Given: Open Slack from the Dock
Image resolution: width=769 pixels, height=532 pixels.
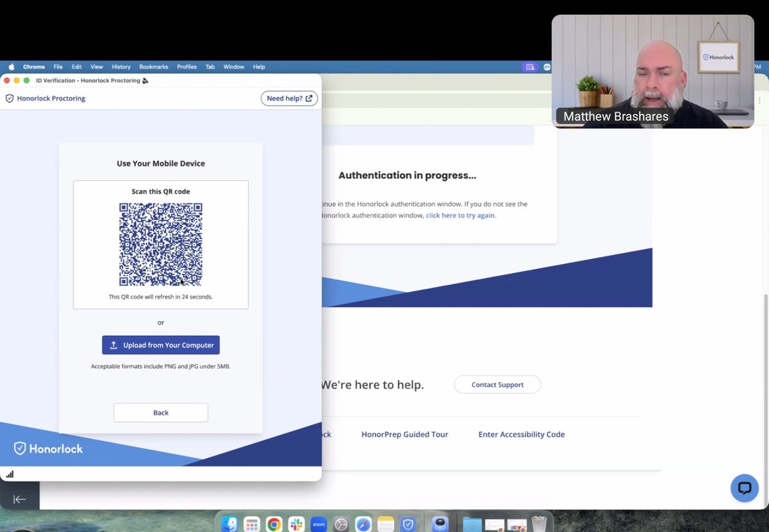Looking at the screenshot, I should point(296,524).
